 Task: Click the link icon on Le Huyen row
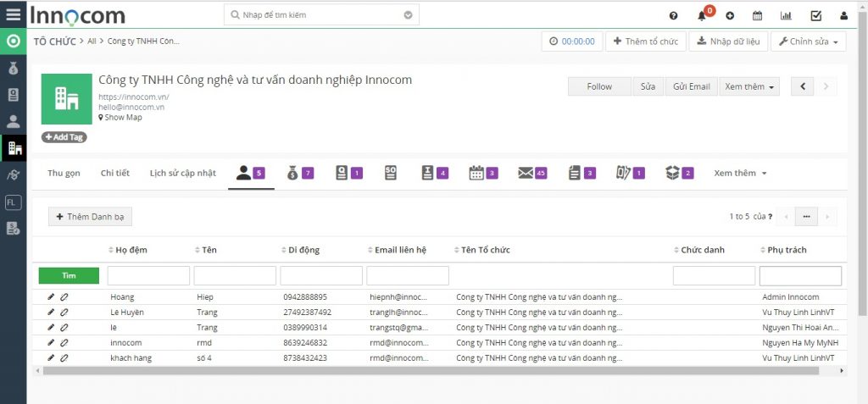64,313
